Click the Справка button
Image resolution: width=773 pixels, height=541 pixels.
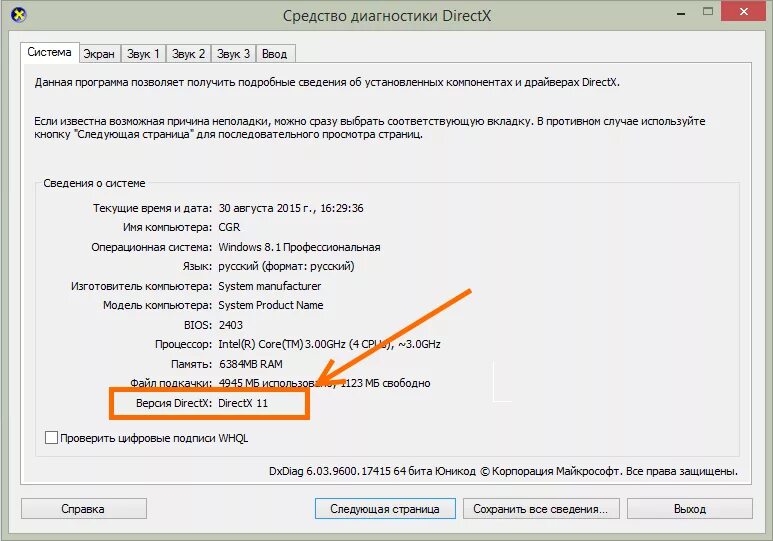coord(83,508)
